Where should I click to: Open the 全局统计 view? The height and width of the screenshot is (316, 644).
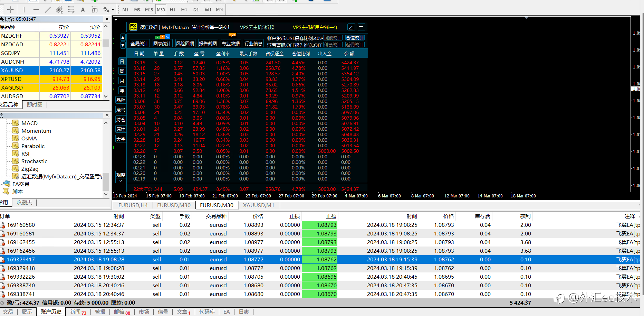[x=140, y=44]
